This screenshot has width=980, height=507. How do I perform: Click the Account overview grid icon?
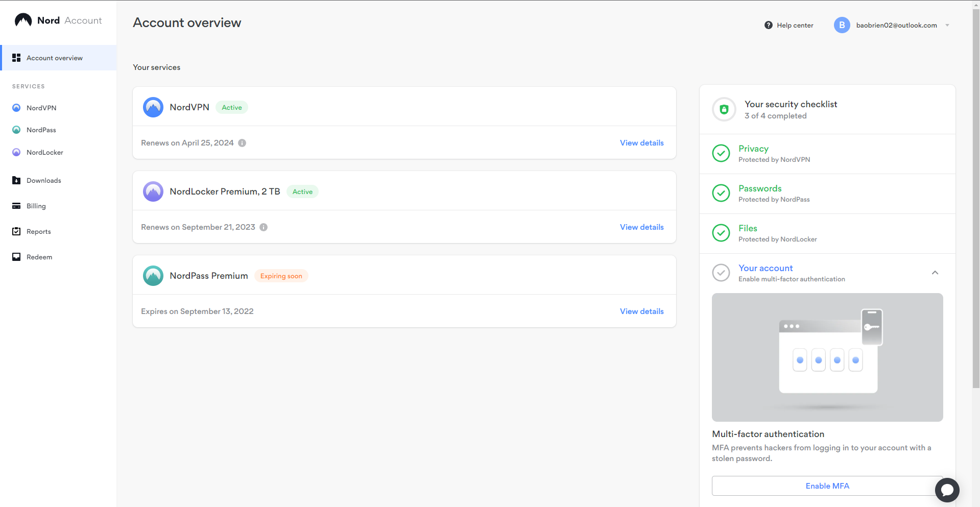click(16, 58)
